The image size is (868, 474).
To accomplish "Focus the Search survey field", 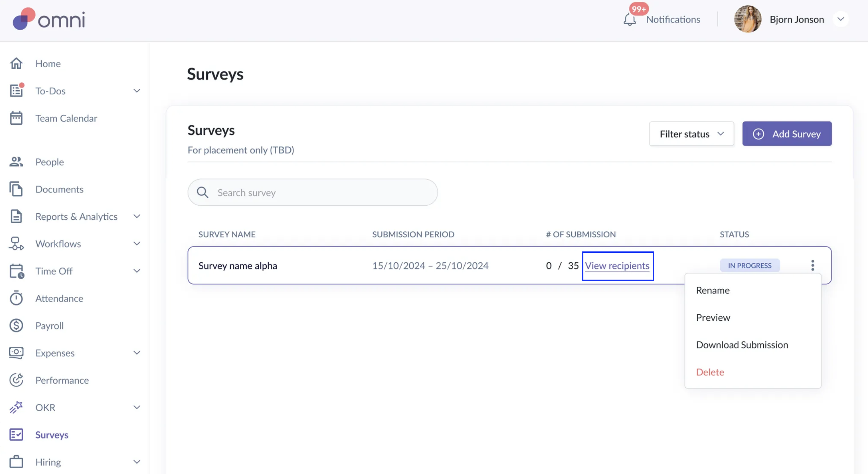I will pyautogui.click(x=317, y=193).
